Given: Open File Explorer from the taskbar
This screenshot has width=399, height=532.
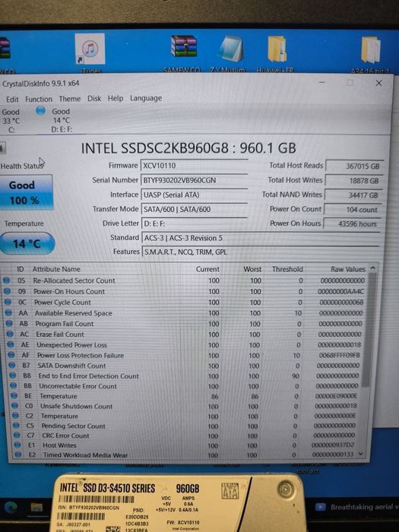Looking at the screenshot, I should coord(36,508).
